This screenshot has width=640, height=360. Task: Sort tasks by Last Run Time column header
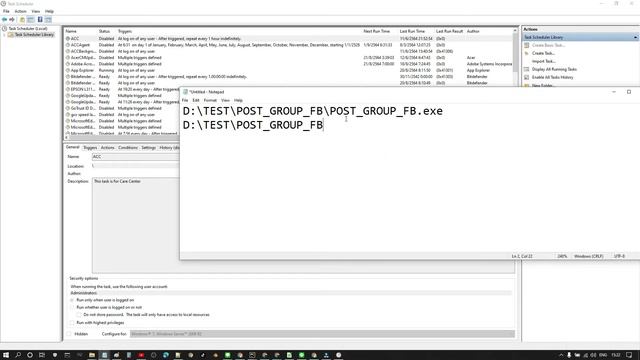click(x=412, y=31)
